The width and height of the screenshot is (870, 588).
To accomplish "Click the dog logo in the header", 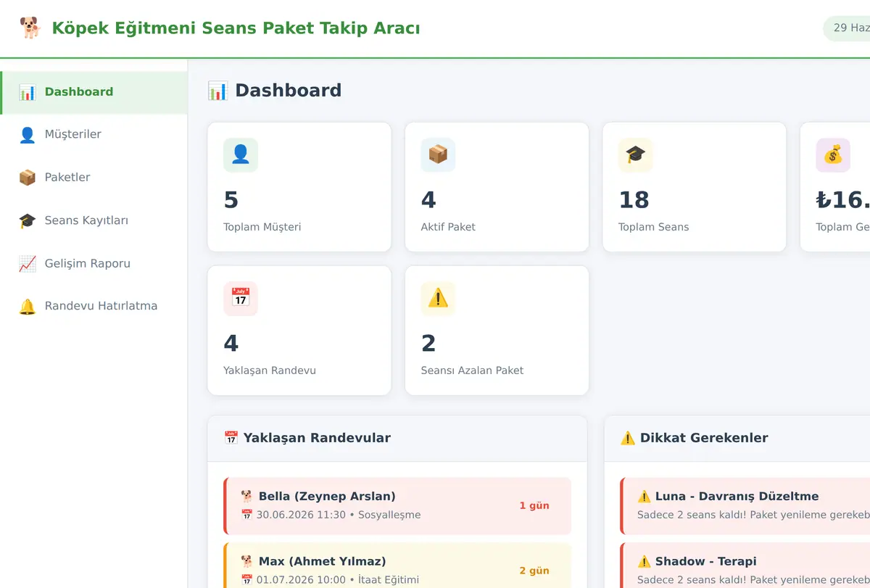I will coord(30,28).
